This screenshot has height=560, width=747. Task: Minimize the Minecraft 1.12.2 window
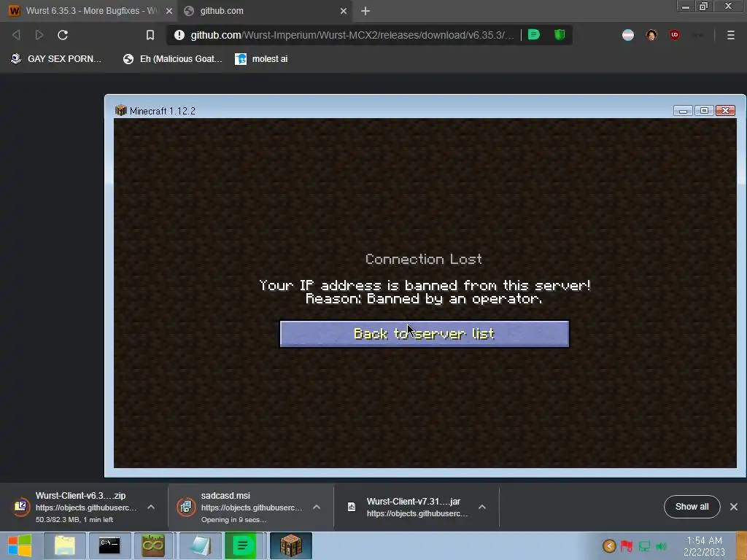[x=683, y=111]
